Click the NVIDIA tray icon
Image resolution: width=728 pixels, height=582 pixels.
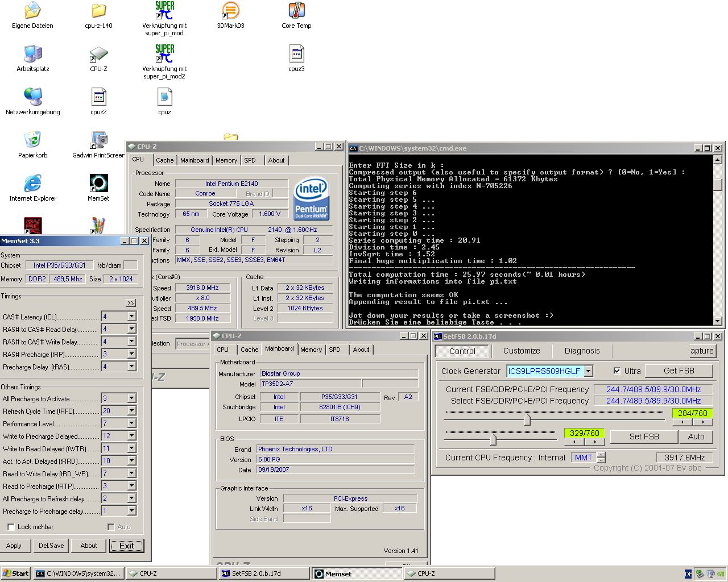721,574
